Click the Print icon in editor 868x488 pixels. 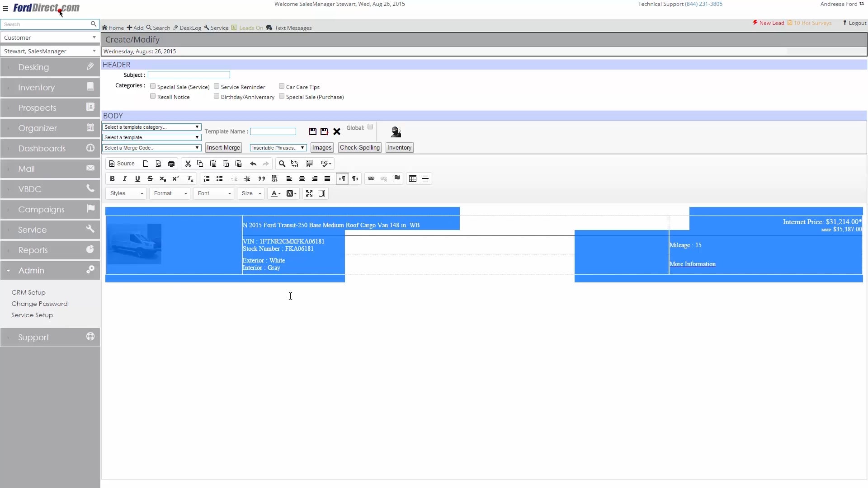(171, 164)
